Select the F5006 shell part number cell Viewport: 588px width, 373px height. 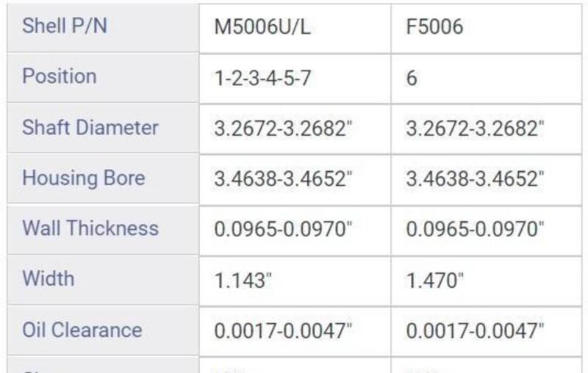pyautogui.click(x=434, y=28)
